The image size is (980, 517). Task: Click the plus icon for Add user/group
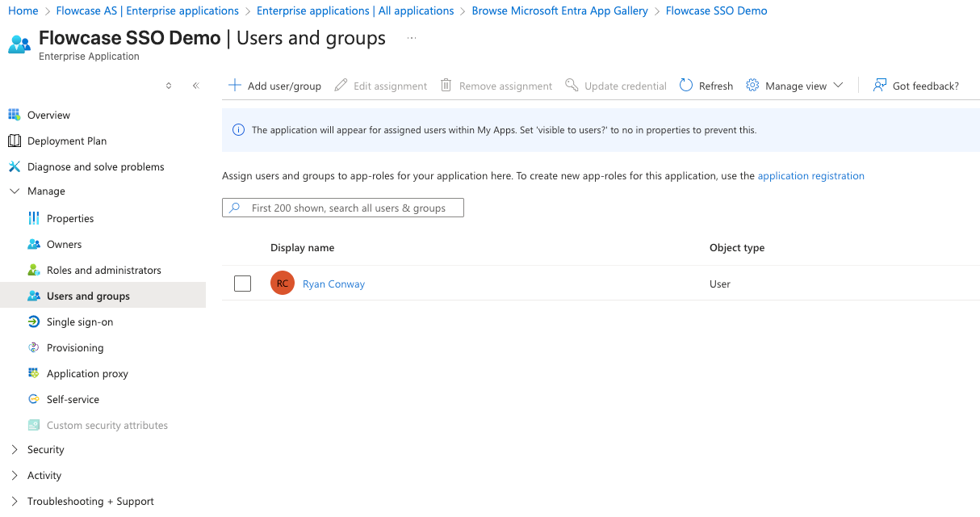point(235,85)
